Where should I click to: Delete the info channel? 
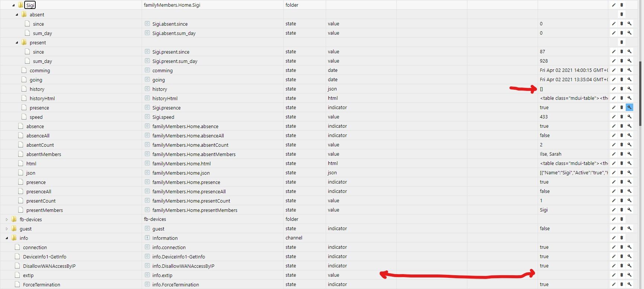coord(622,238)
